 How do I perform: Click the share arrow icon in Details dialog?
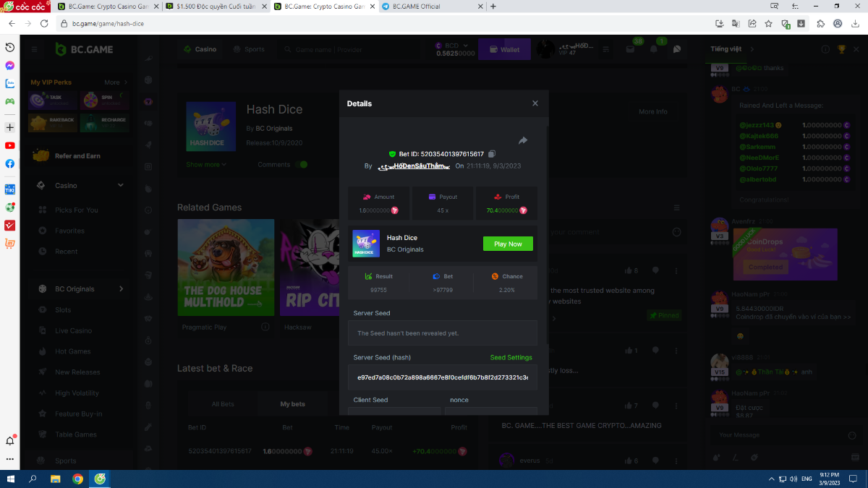(523, 140)
